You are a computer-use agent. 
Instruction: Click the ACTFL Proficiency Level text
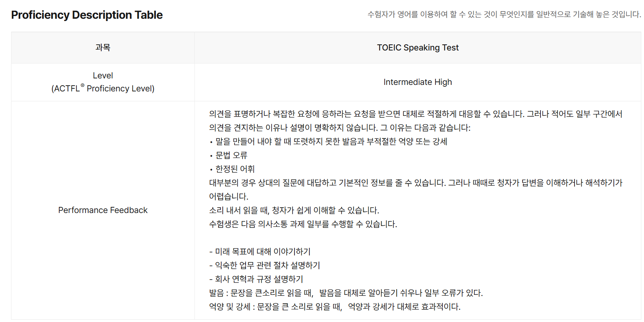tap(103, 89)
